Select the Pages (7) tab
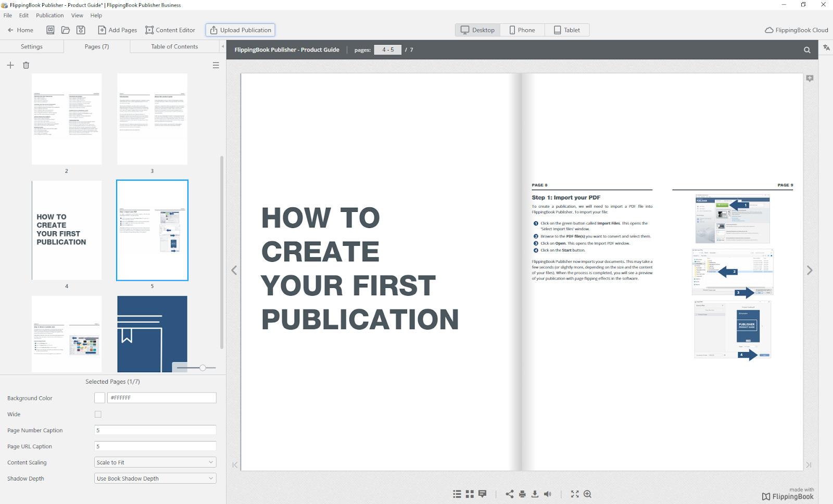Image resolution: width=833 pixels, height=504 pixels. click(x=97, y=47)
